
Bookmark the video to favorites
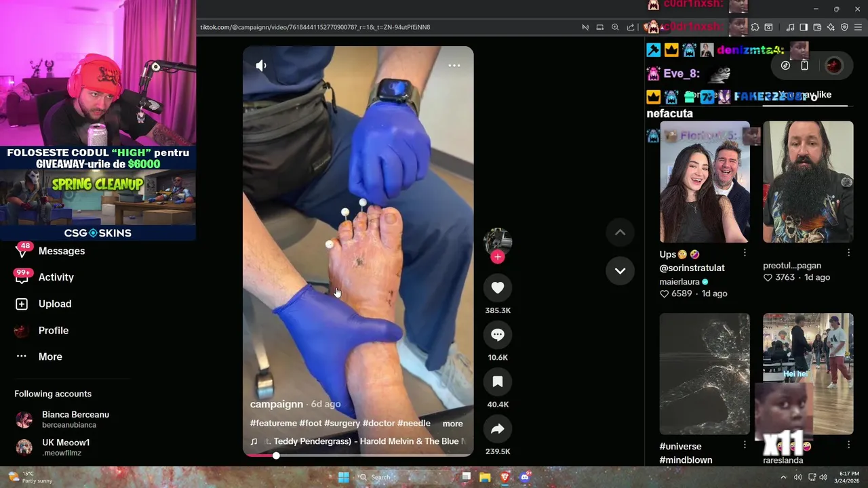click(497, 382)
